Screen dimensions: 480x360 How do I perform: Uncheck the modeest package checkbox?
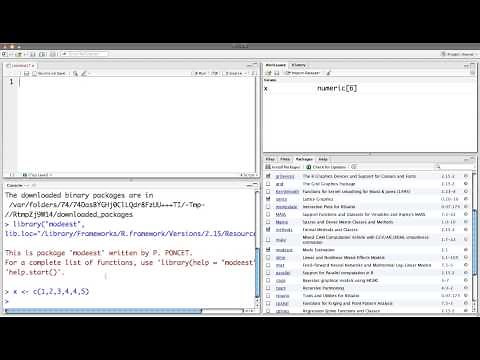(268, 249)
